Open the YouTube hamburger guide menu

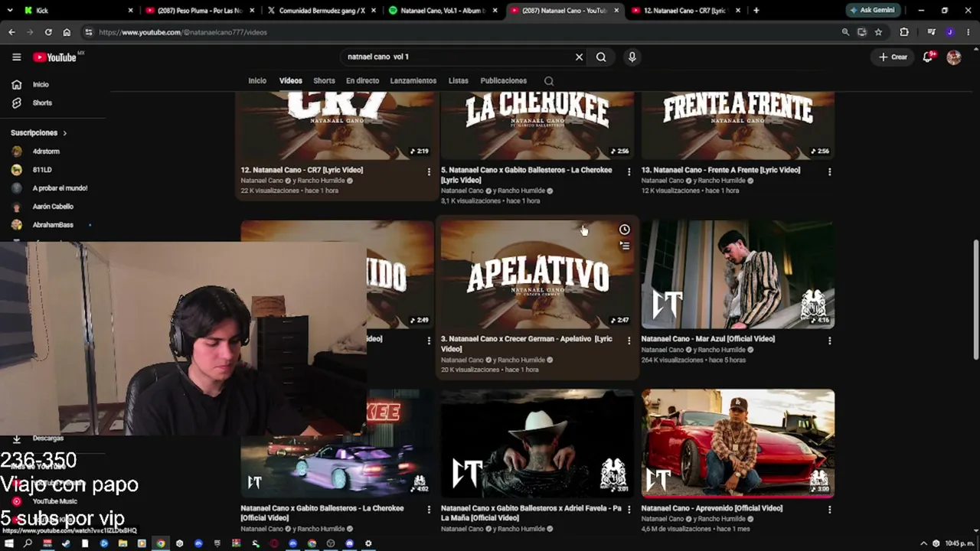click(16, 57)
